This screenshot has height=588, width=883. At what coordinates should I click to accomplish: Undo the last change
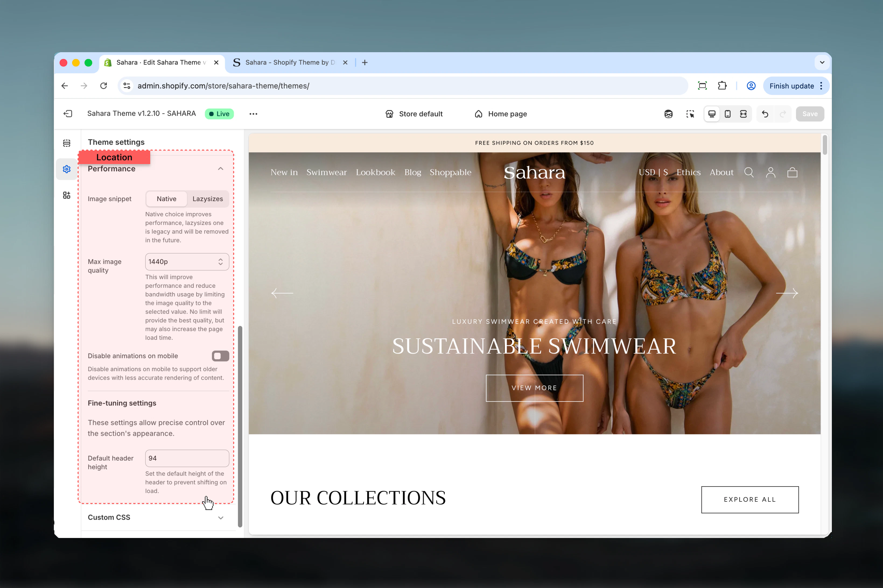pyautogui.click(x=765, y=114)
